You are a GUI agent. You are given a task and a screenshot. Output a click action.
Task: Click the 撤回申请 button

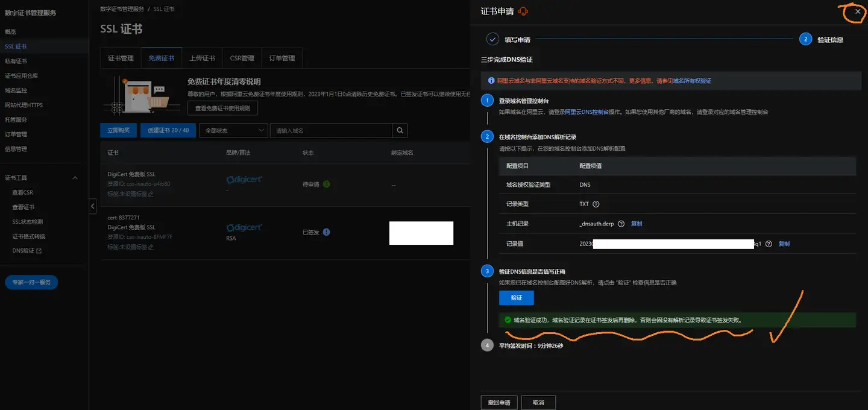[498, 402]
